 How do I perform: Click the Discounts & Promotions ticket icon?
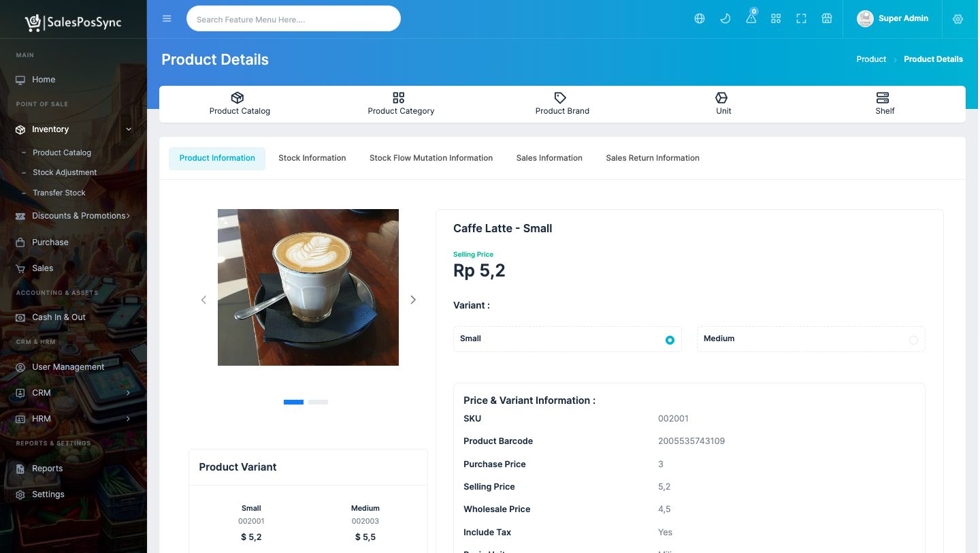[20, 216]
